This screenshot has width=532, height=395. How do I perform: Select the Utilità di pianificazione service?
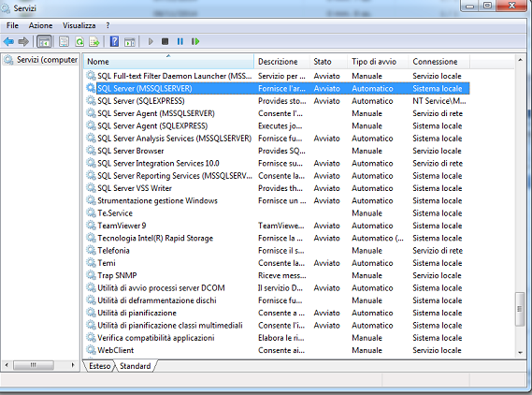277,314
